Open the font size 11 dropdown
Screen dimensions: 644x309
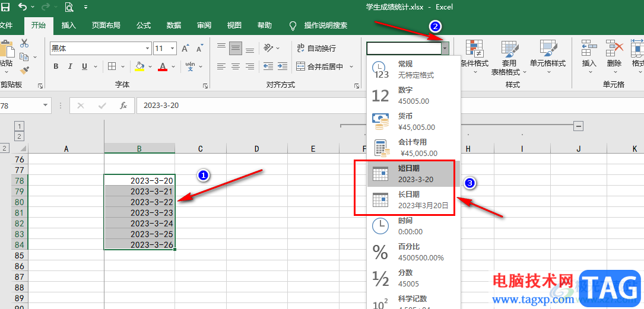pos(173,49)
